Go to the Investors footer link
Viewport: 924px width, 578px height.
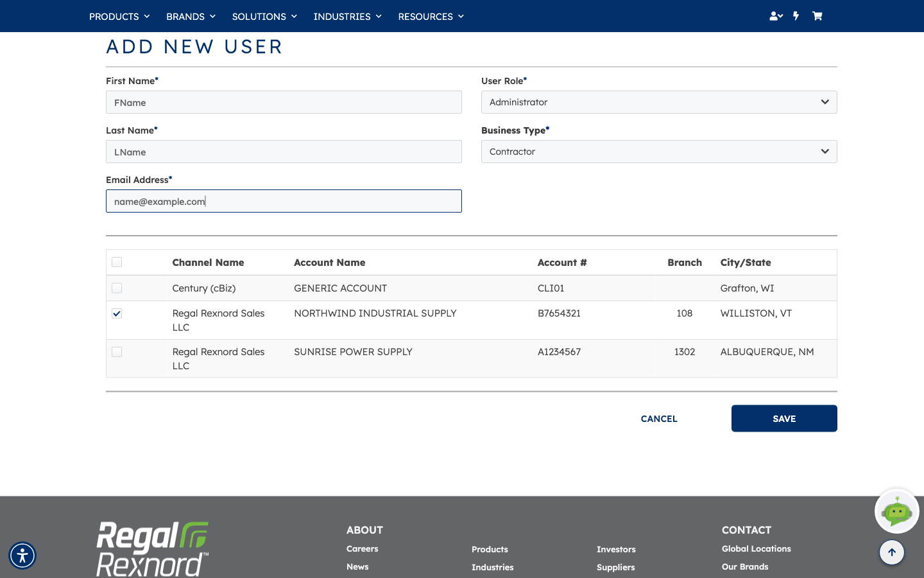tap(616, 549)
